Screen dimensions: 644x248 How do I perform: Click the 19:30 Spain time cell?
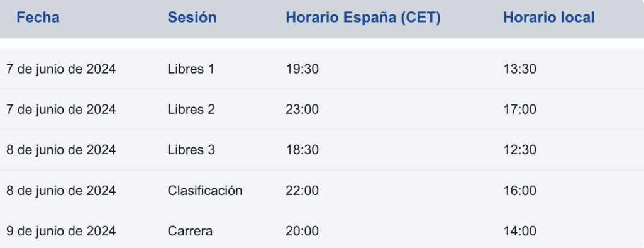[x=303, y=69]
